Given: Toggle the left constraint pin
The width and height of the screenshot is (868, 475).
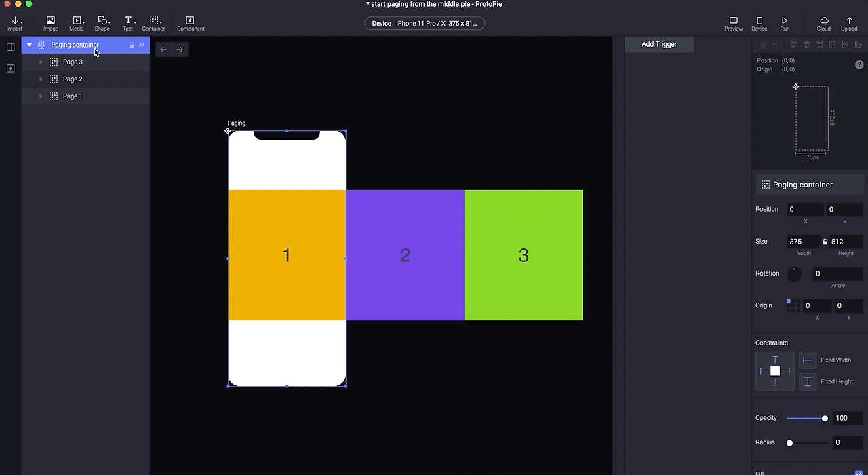Looking at the screenshot, I should pos(764,371).
